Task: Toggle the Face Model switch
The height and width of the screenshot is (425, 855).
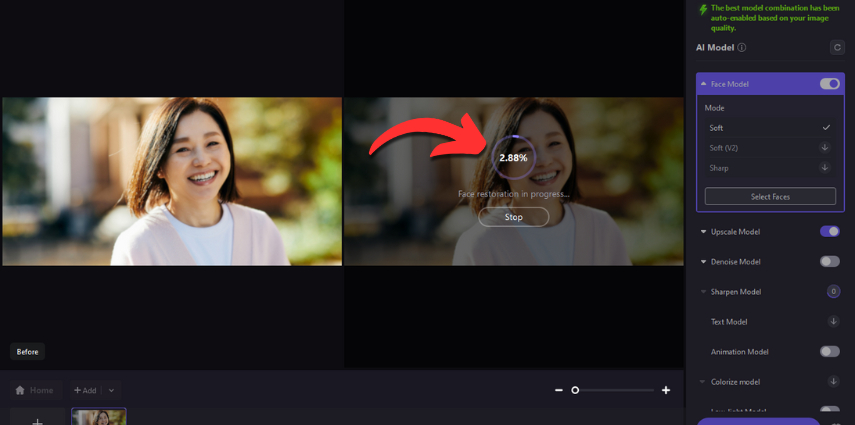Action: pyautogui.click(x=829, y=83)
